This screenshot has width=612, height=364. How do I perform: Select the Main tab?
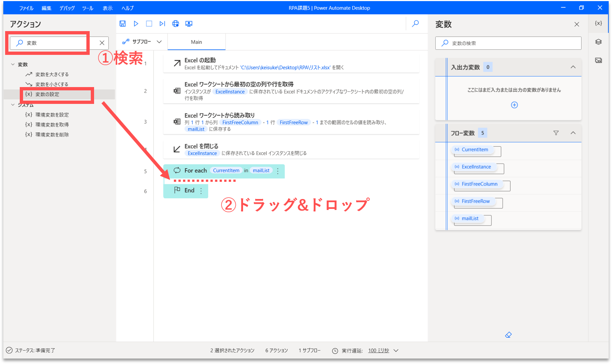[x=197, y=42]
